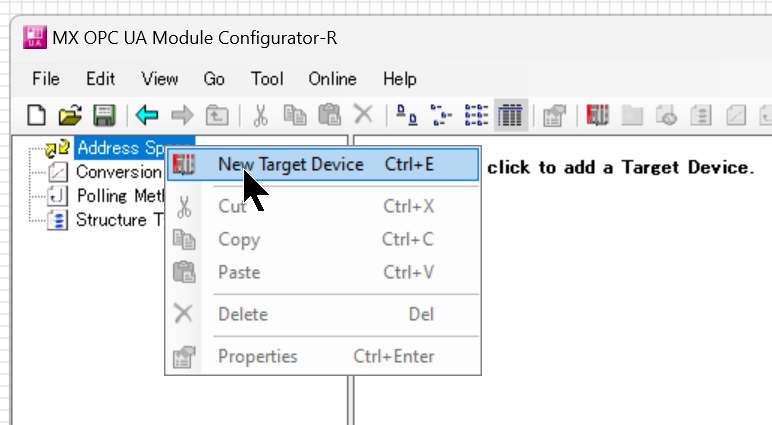The height and width of the screenshot is (425, 772).
Task: Click the Copy icon in the toolbar
Action: pos(295,116)
